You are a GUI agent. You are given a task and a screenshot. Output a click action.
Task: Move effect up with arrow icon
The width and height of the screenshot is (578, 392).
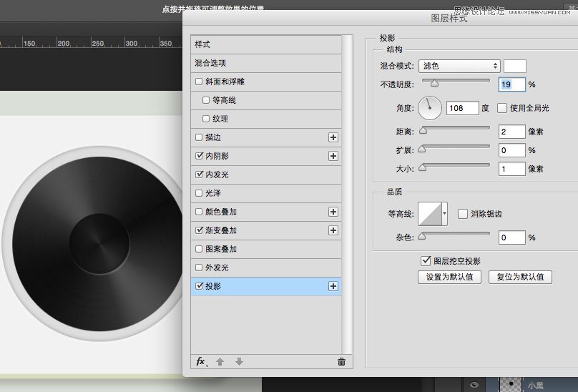pos(220,362)
